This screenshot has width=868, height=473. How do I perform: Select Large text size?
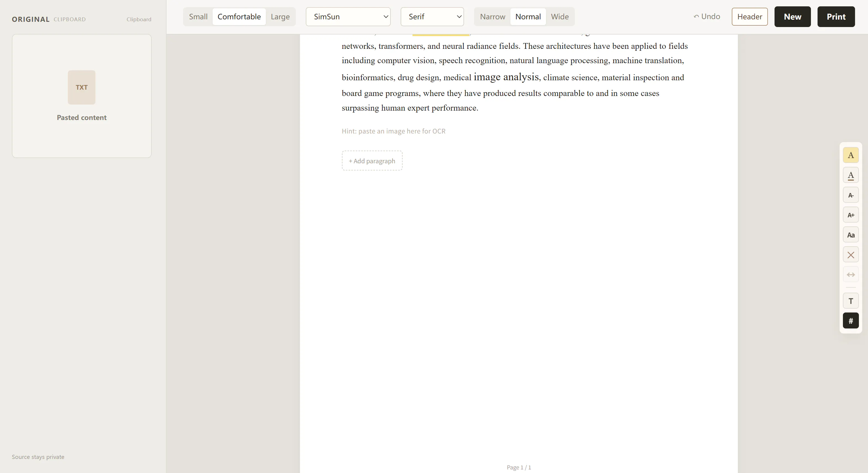[x=280, y=17]
